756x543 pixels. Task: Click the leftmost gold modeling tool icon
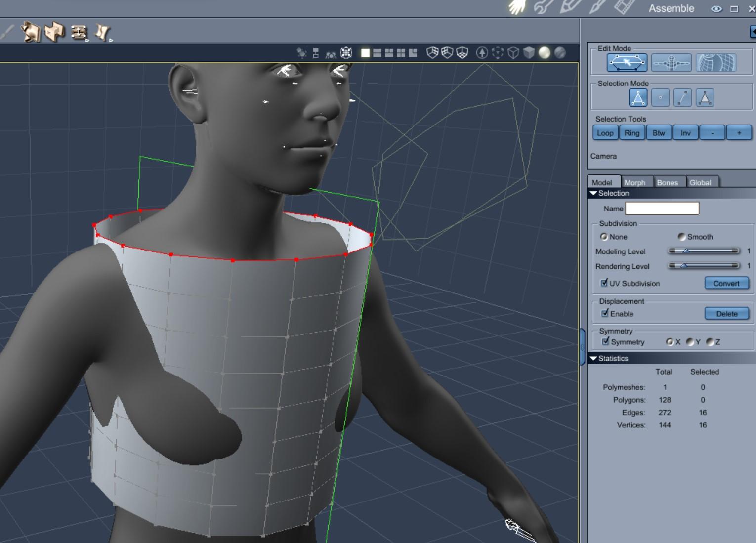(30, 32)
